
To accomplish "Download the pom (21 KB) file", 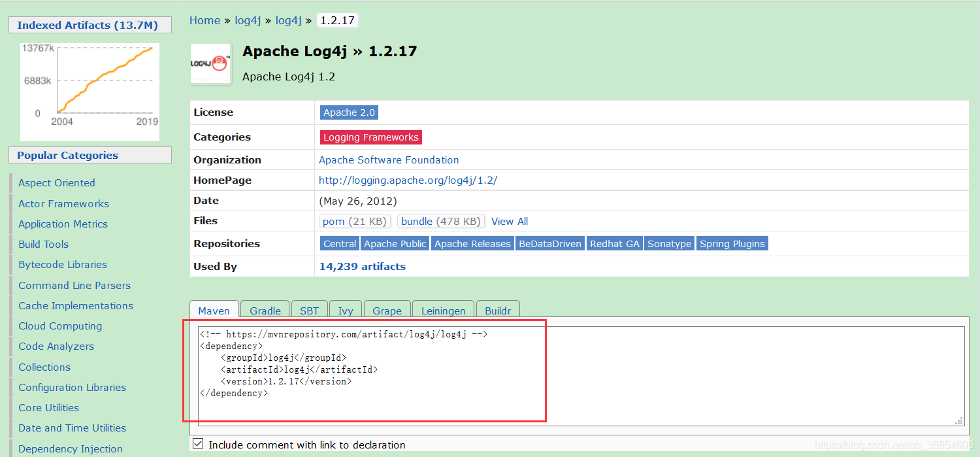I will 355,222.
